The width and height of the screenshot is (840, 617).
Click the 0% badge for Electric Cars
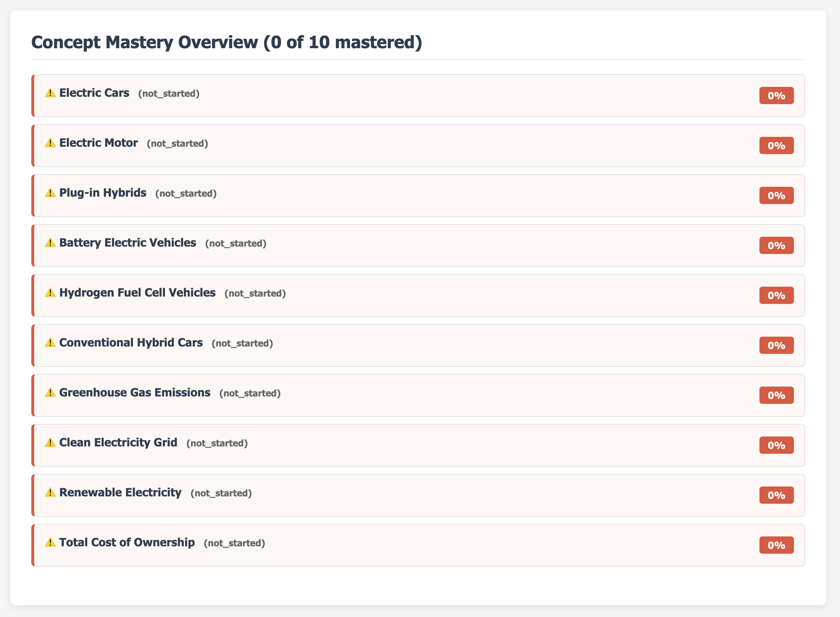[776, 96]
